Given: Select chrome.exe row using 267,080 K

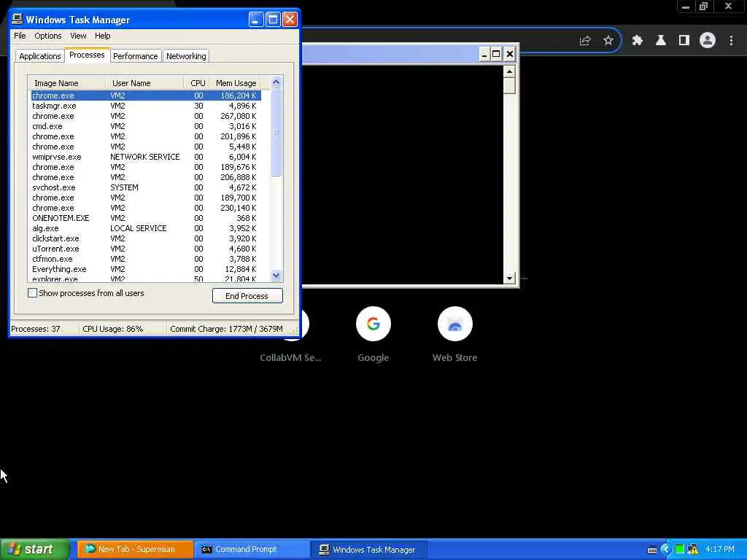Looking at the screenshot, I should pos(145,116).
